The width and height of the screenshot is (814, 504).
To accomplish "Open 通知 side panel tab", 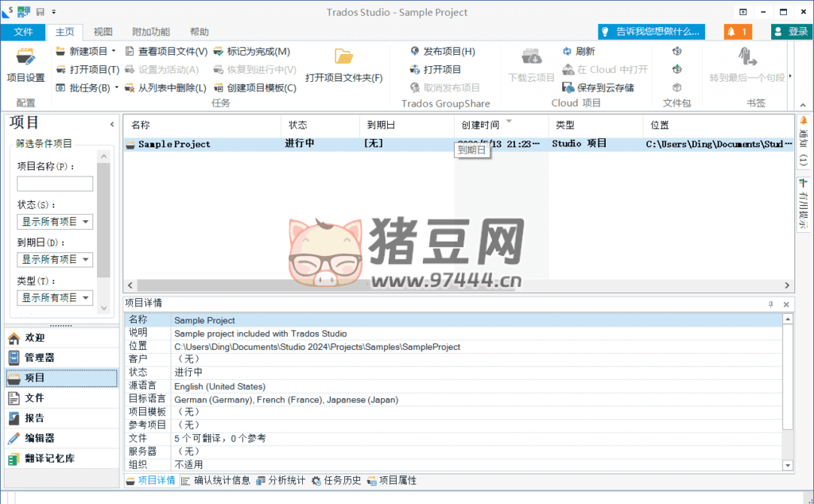I will (803, 142).
